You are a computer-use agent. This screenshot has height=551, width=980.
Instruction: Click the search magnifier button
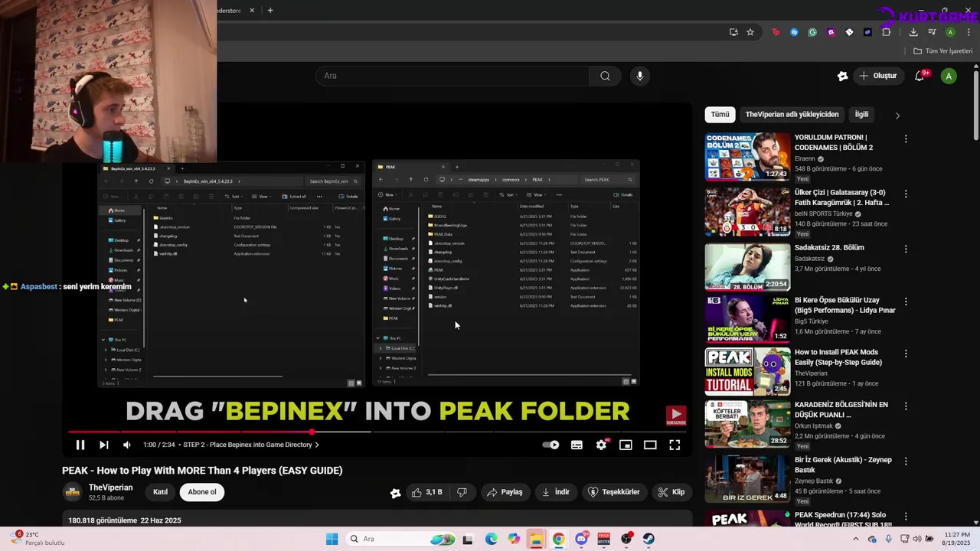tap(606, 76)
